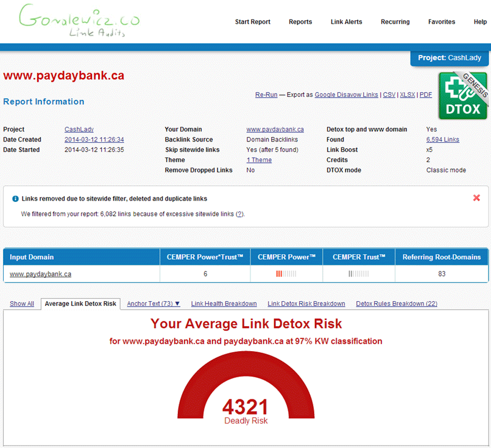Click the red www.paydaybank.ca page title
491x448 pixels.
coord(63,76)
